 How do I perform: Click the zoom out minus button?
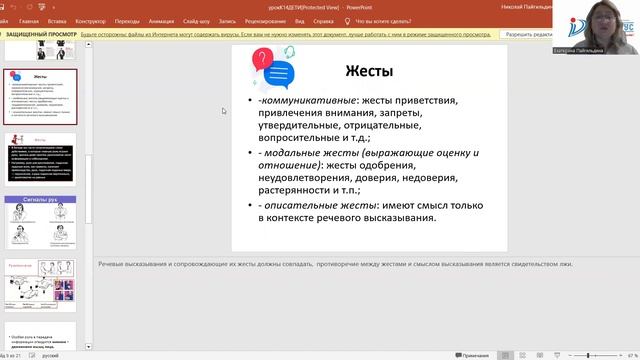570,356
